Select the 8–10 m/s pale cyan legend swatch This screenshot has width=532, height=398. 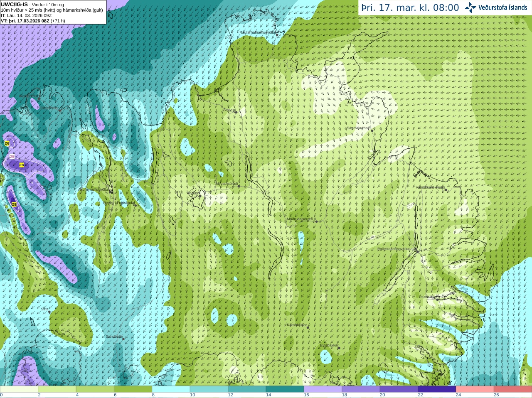tap(171, 389)
